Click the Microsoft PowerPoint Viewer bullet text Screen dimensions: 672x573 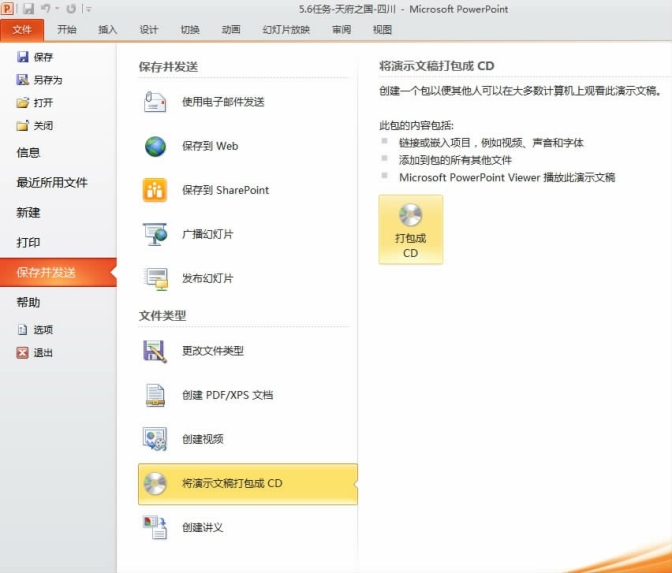point(507,177)
